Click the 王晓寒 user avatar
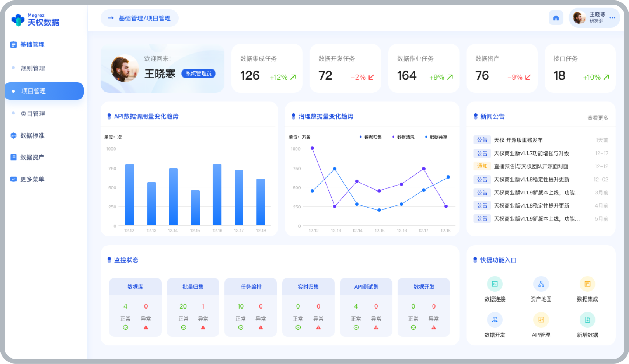This screenshot has width=629, height=364. [x=579, y=17]
